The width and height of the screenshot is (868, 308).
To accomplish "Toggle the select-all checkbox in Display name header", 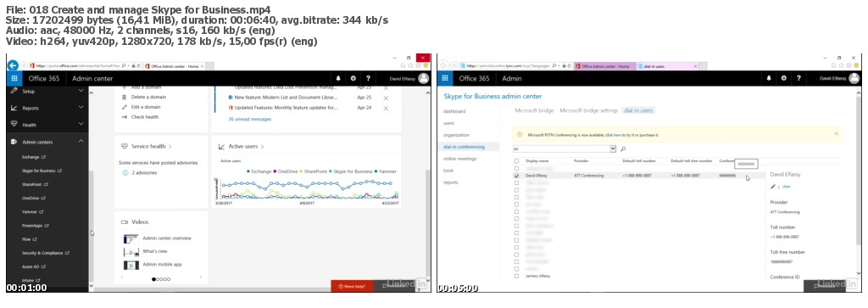I will (x=516, y=160).
